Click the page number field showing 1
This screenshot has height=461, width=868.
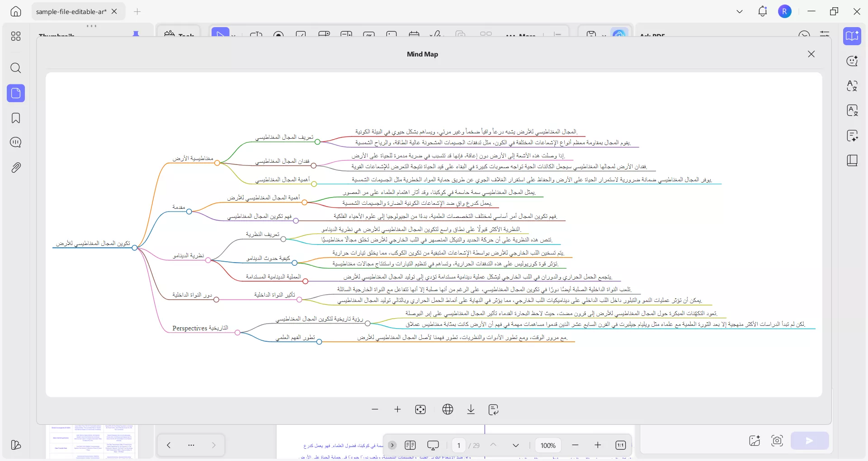[x=458, y=445]
